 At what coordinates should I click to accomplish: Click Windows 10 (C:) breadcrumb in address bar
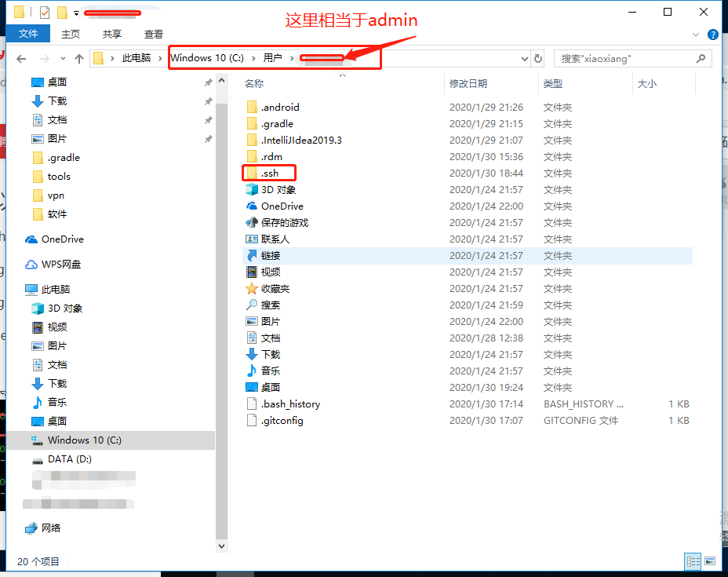click(x=206, y=58)
